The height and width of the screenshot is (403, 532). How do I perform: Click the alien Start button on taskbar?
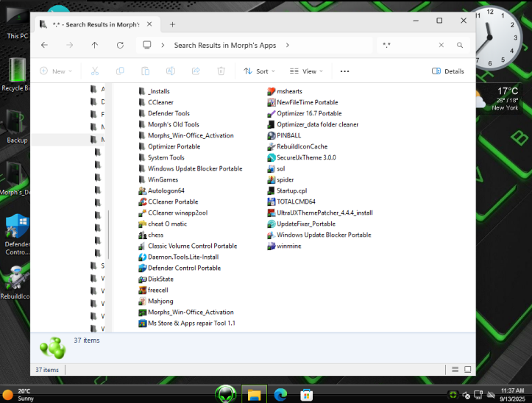click(x=226, y=394)
